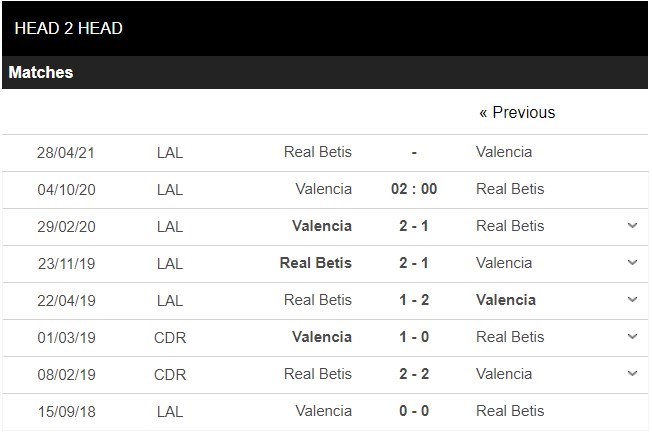Open details chevron for 01/03/19 match
This screenshot has width=652, height=432.
(x=632, y=337)
